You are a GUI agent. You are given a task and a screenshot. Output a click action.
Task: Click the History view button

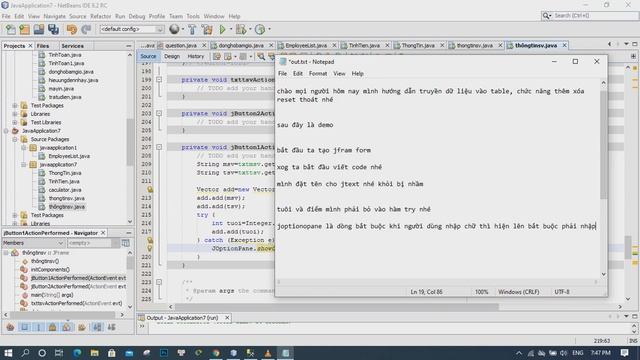[x=196, y=56]
